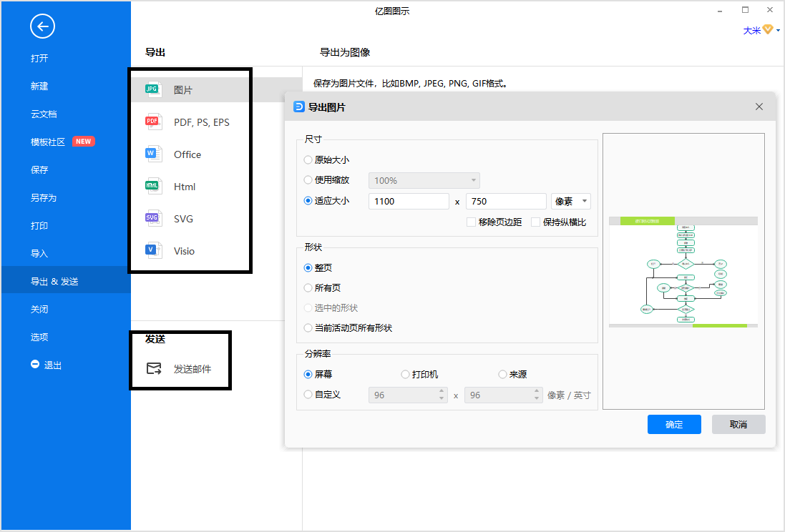The image size is (785, 532).
Task: Select the Office Word export icon
Action: [x=153, y=154]
